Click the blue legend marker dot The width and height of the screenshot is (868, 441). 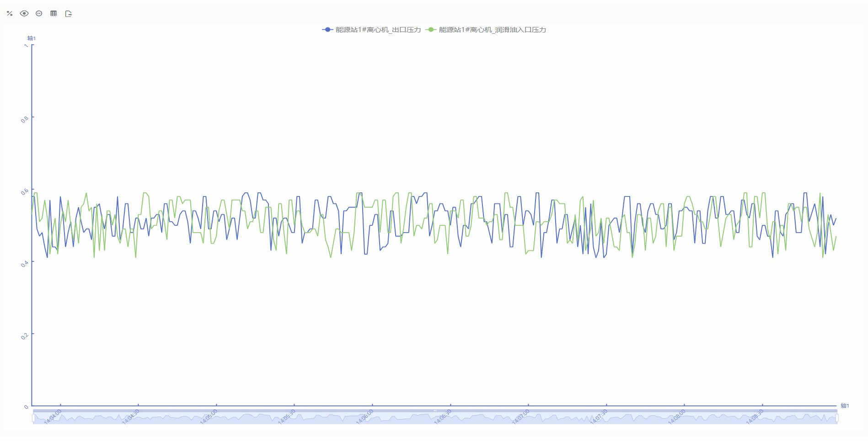pos(327,30)
